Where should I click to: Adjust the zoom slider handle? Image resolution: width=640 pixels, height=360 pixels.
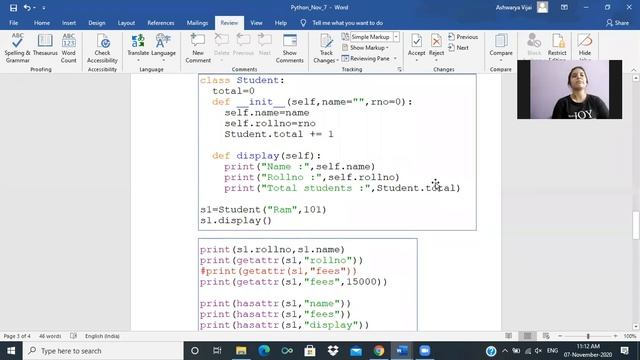pyautogui.click(x=588, y=336)
